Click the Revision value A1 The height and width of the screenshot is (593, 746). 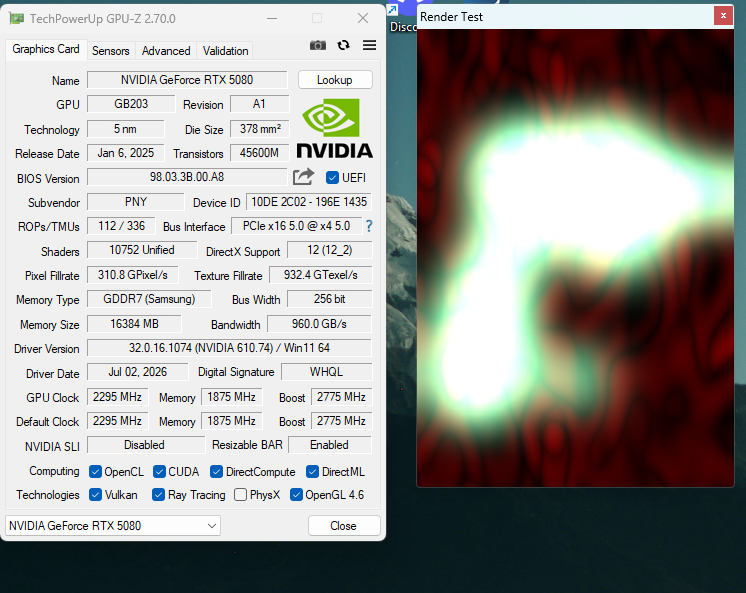tap(259, 104)
